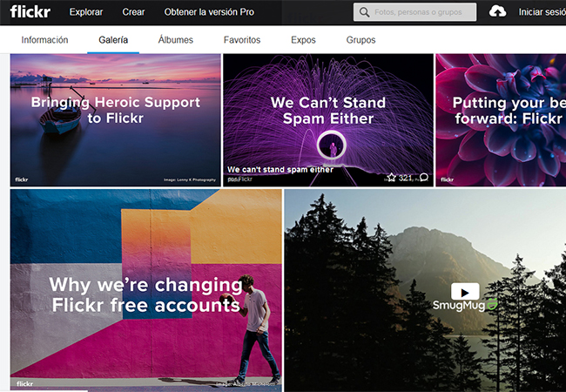Click Obtener la versión Pro

pos(209,12)
